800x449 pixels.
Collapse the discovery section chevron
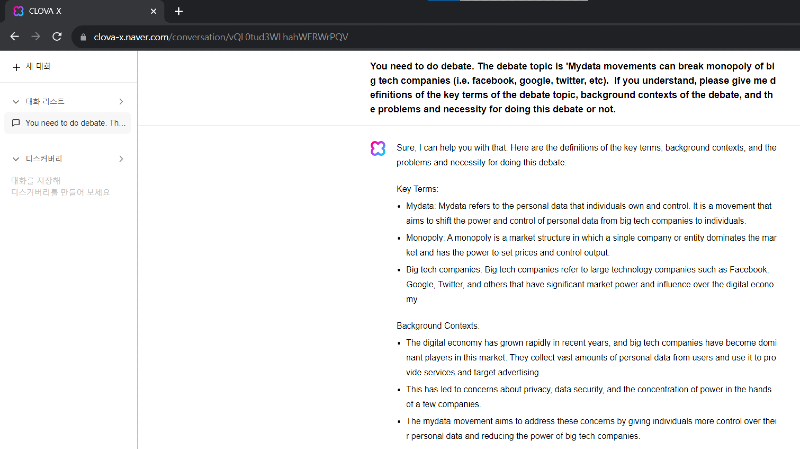(16, 159)
